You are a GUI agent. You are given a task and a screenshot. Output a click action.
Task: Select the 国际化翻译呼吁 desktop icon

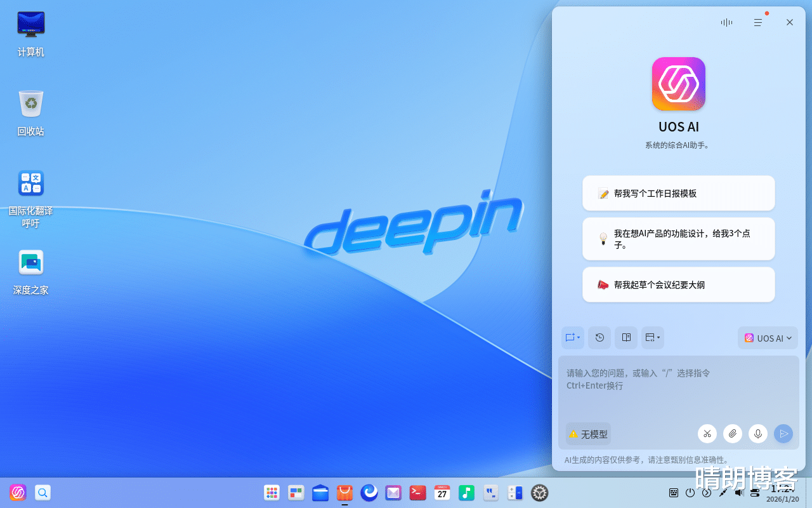pos(31,199)
